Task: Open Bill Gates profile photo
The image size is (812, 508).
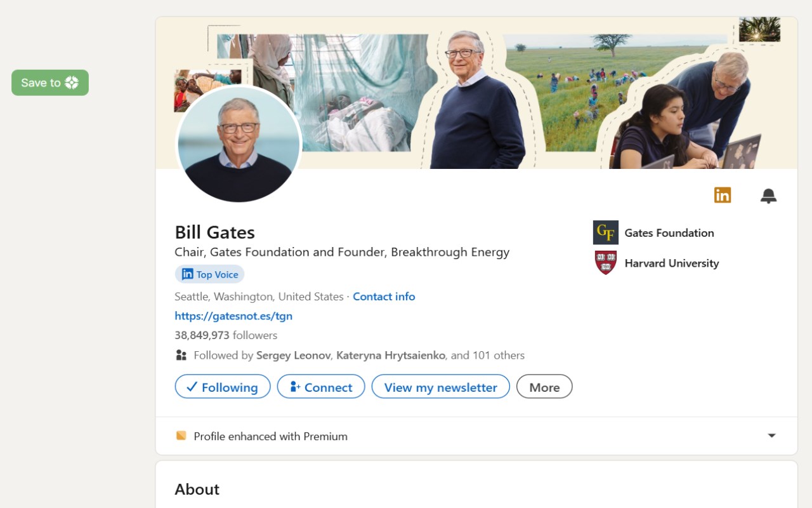Action: [239, 144]
